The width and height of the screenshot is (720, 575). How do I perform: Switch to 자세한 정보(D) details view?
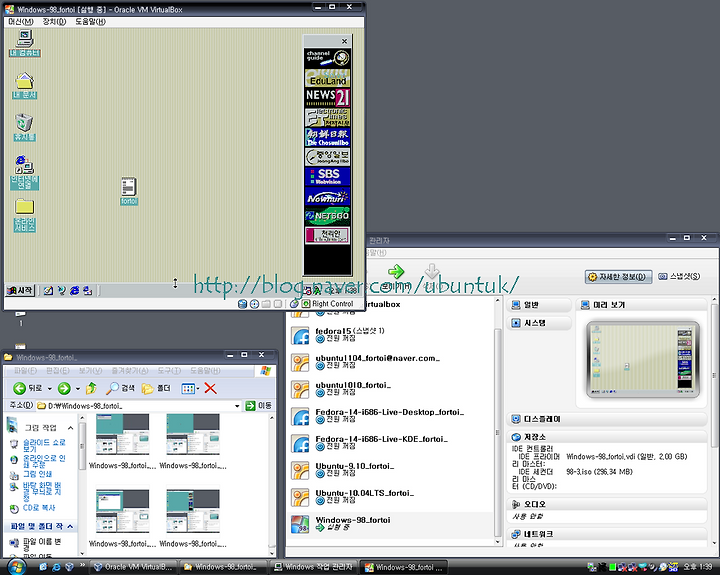[x=618, y=276]
